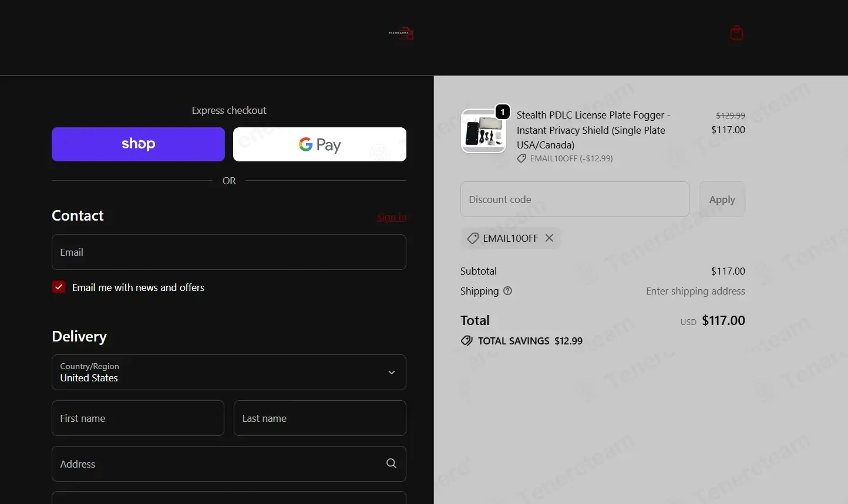The height and width of the screenshot is (504, 848).
Task: Click the Country/Region chevron arrow
Action: [392, 373]
